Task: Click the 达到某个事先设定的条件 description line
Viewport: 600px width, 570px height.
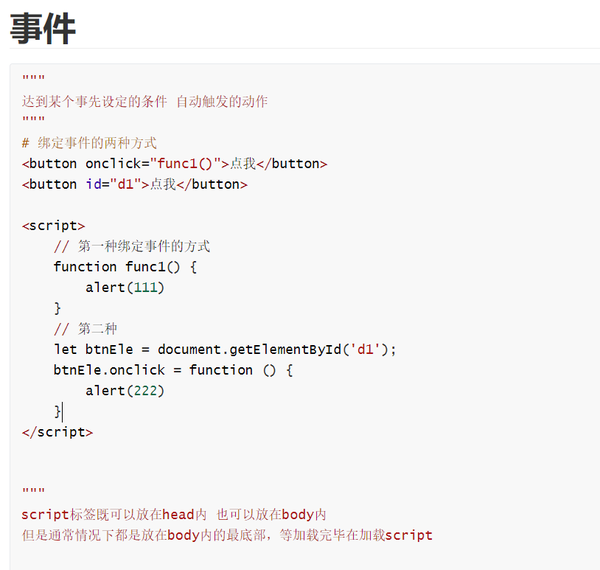Action: pos(145,101)
